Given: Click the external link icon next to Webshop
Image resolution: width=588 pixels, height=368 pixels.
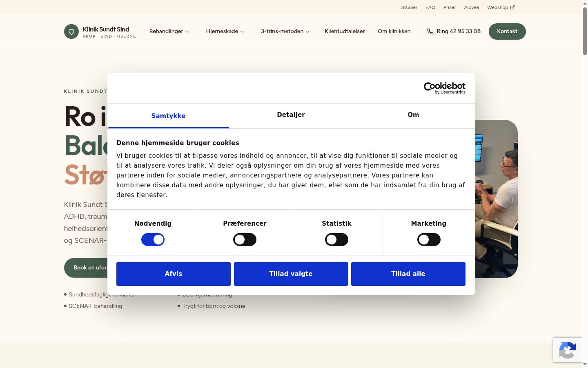Looking at the screenshot, I should [x=512, y=7].
